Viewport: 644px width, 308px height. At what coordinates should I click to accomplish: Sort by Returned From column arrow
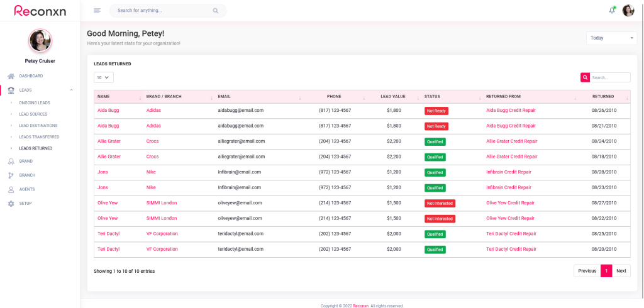(575, 97)
